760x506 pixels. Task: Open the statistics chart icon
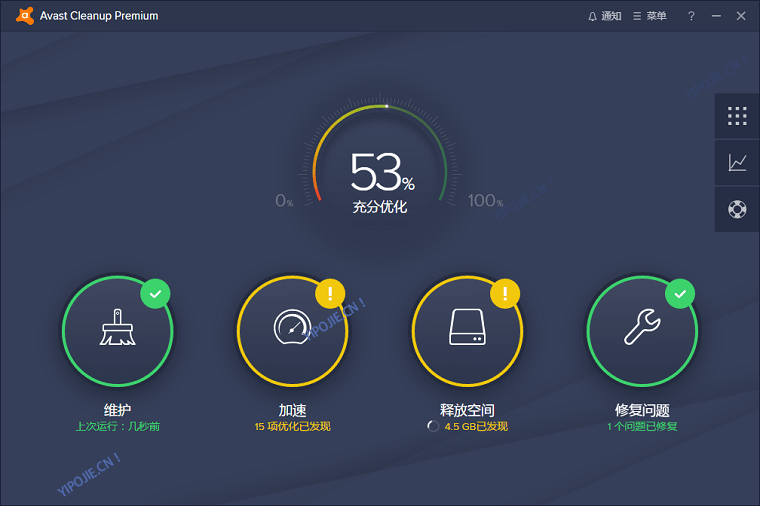pos(737,163)
